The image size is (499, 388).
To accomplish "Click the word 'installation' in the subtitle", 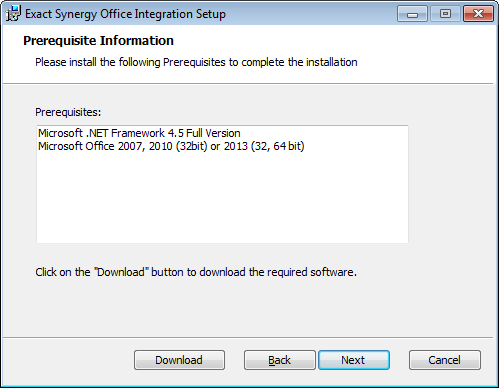I will click(x=332, y=62).
